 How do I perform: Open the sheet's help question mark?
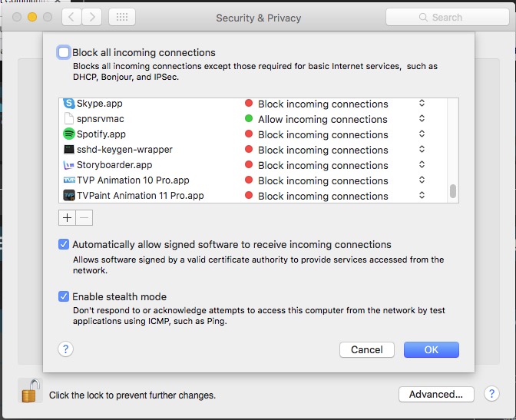click(65, 349)
